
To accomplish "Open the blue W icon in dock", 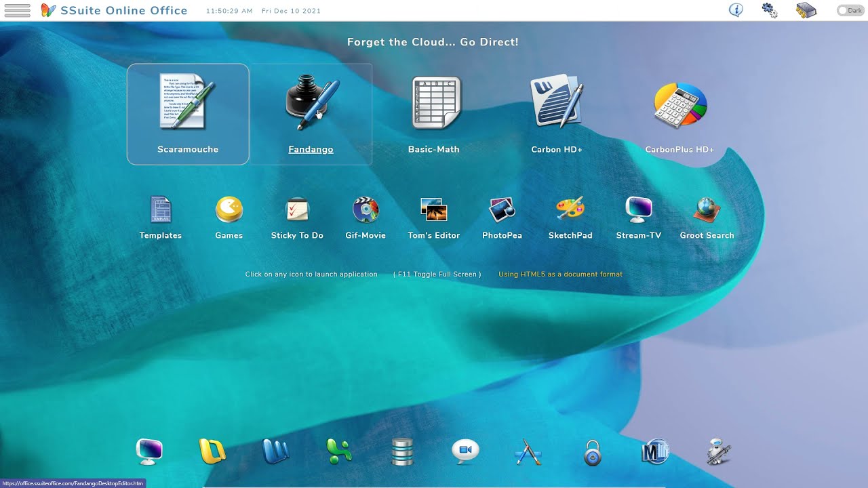I will click(x=276, y=452).
